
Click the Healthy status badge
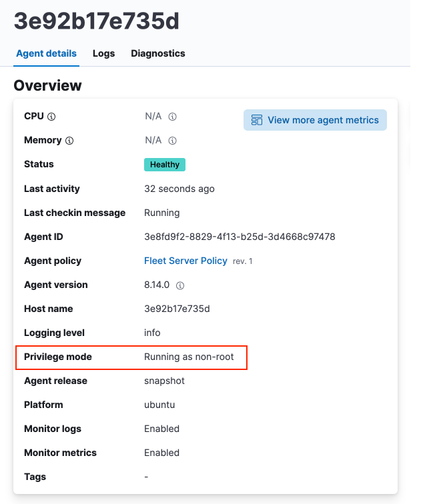coord(165,165)
